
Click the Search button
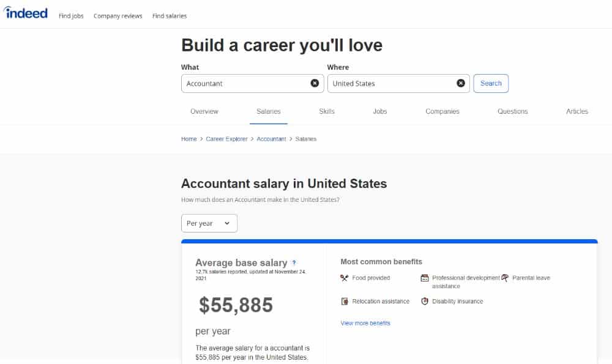coord(491,83)
